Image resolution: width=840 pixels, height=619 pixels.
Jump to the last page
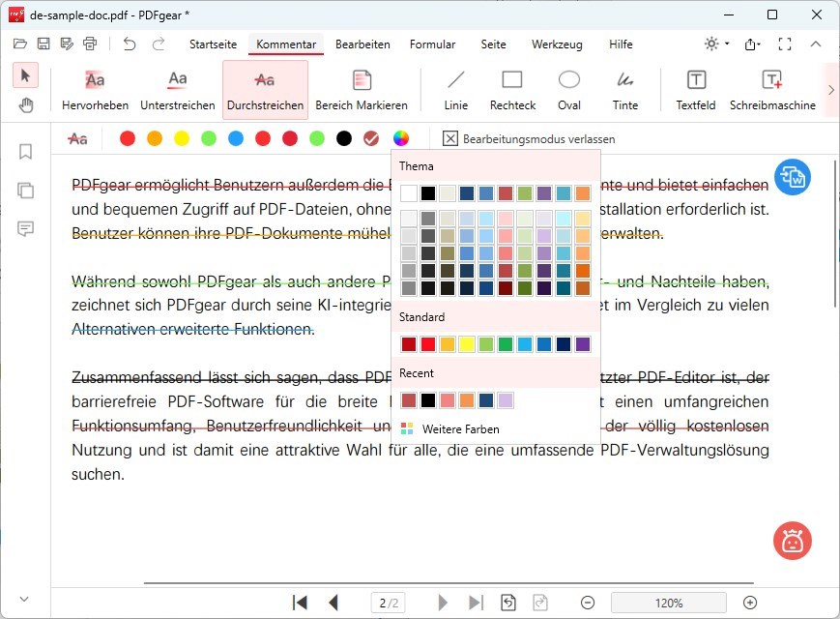pyautogui.click(x=476, y=603)
